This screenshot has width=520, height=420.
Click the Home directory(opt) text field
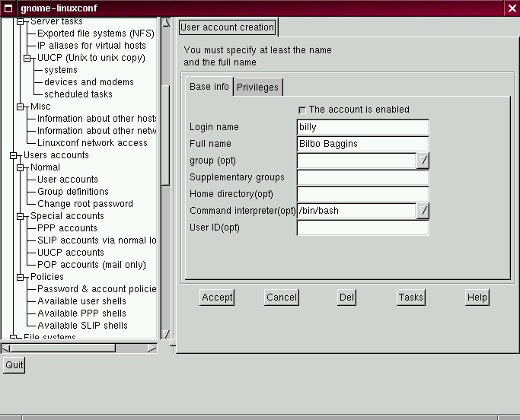(x=362, y=194)
